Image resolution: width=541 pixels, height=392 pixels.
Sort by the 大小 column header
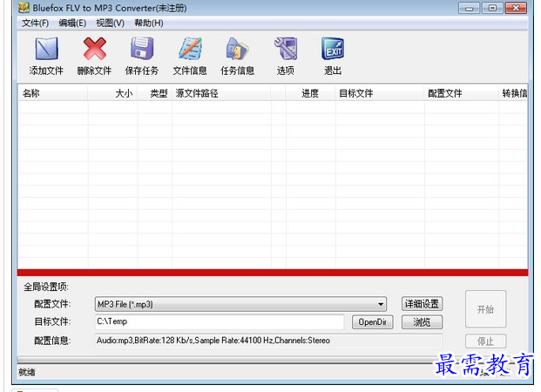coord(113,93)
